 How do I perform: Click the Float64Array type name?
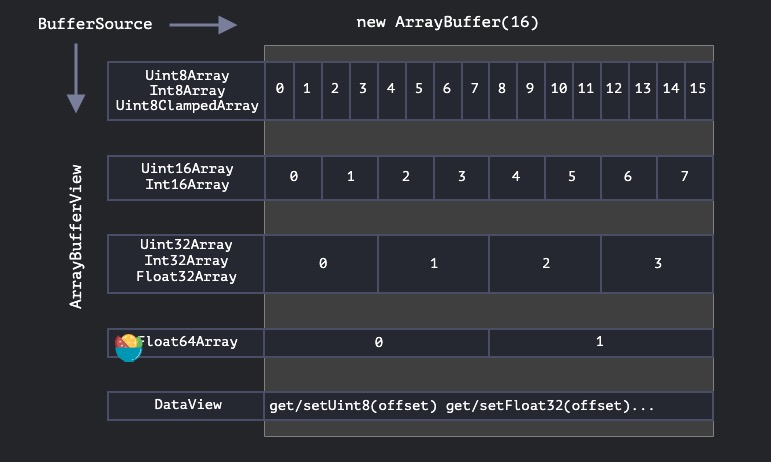tap(187, 342)
